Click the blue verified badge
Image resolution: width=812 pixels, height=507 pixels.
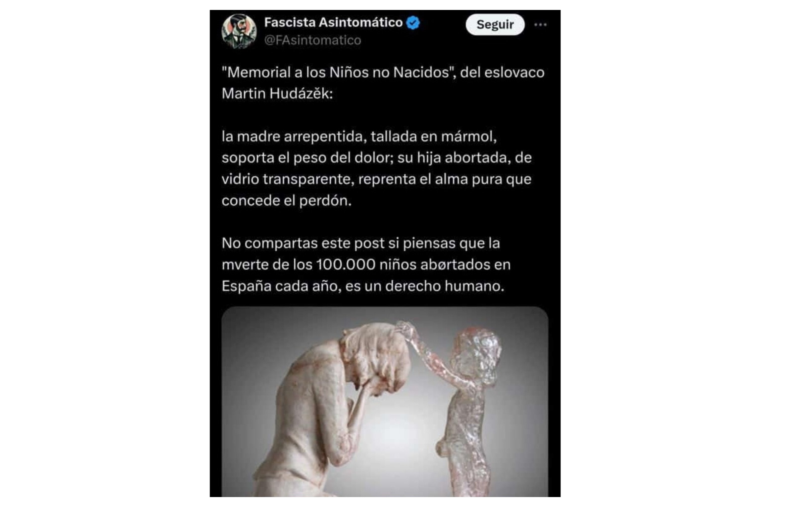(413, 23)
